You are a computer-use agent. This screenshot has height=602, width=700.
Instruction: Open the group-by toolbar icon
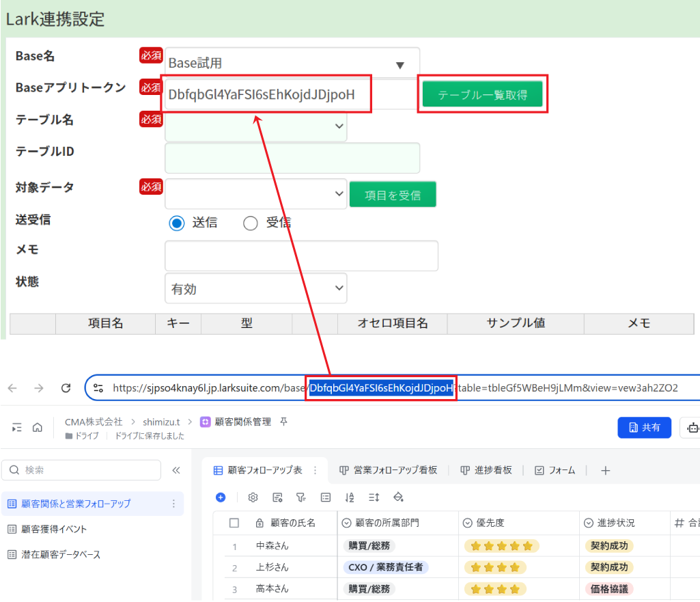point(326,497)
